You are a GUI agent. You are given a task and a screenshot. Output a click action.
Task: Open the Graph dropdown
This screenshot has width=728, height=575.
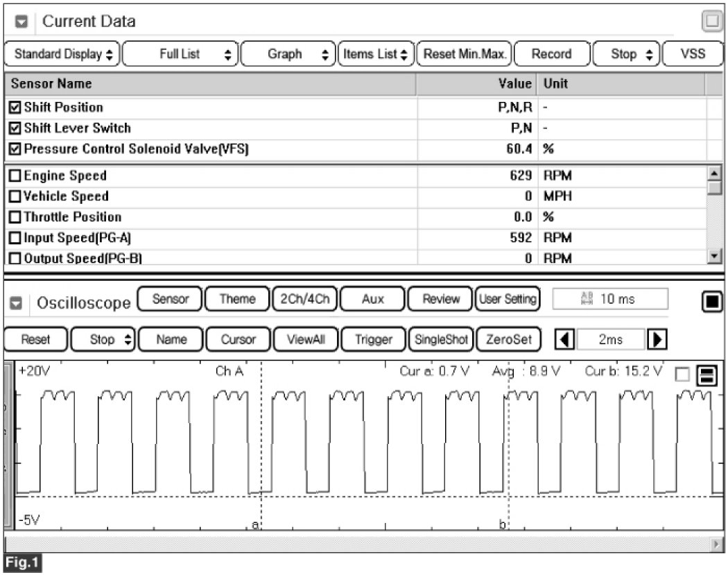coord(288,54)
